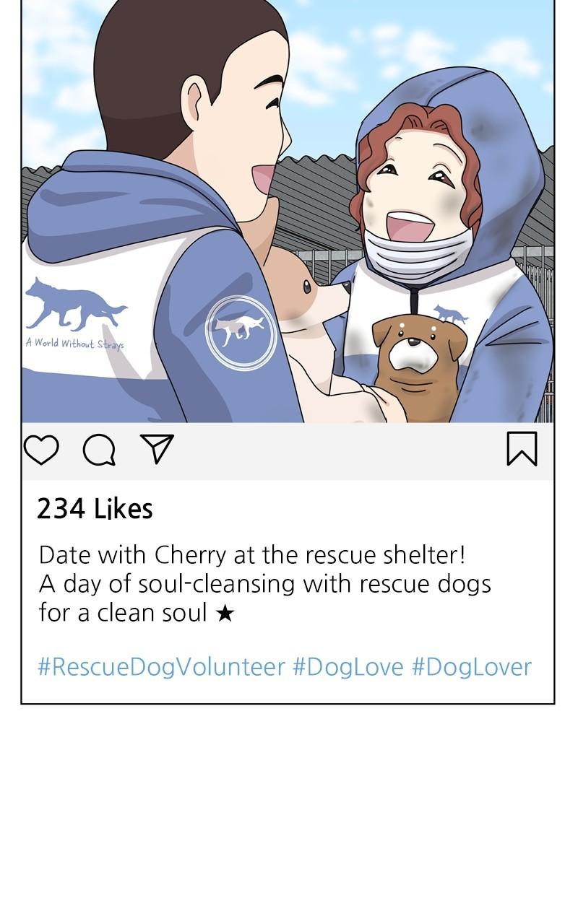Screen dimensions: 578x924
Task: Click the woman's face mask
Action: 415,254
